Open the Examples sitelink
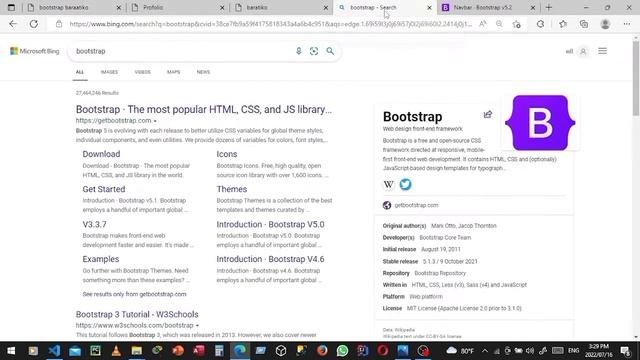This screenshot has height=360, width=640. click(x=101, y=259)
